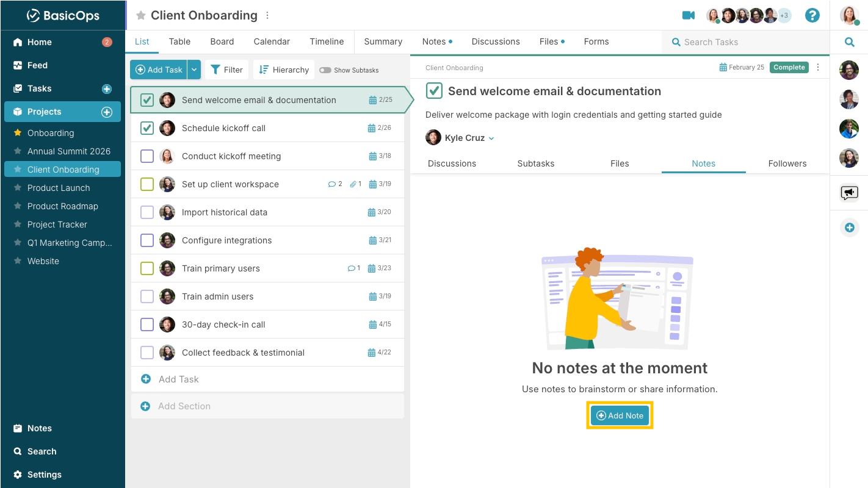Open the Hierarchy sorting menu
868x488 pixels.
[284, 70]
